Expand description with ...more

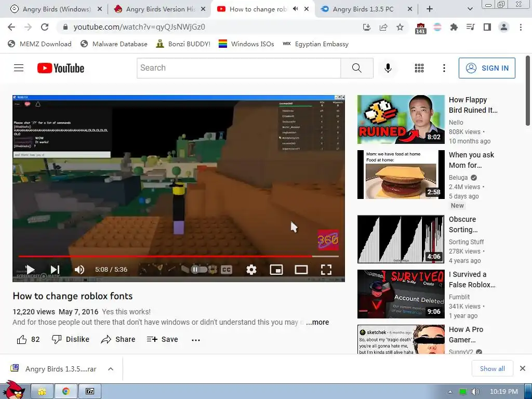click(317, 322)
